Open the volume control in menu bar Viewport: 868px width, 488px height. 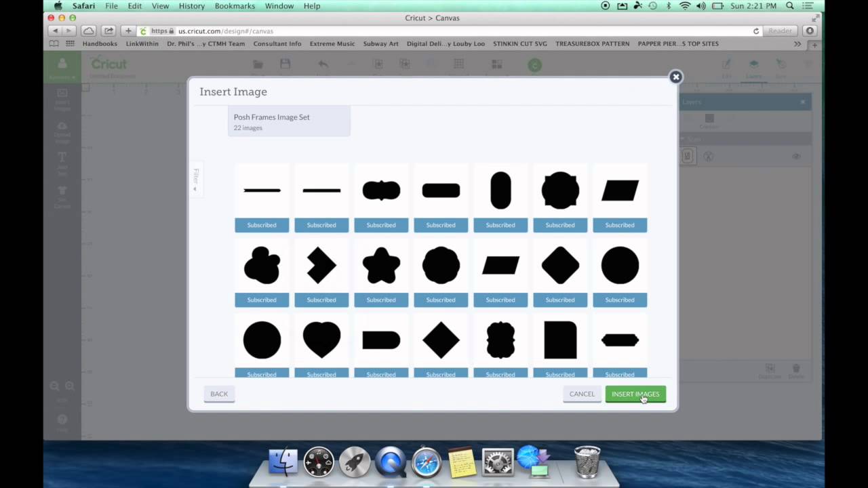pyautogui.click(x=701, y=6)
